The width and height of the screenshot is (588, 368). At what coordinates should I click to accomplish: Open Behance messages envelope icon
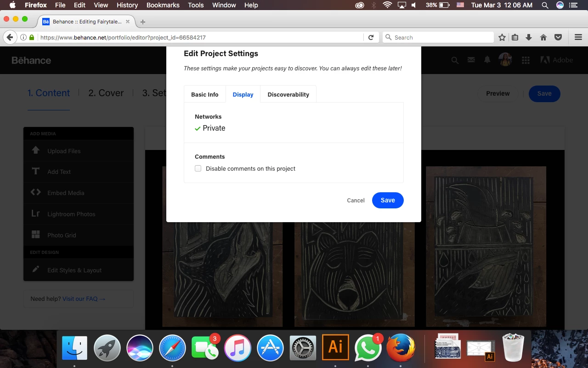point(471,60)
